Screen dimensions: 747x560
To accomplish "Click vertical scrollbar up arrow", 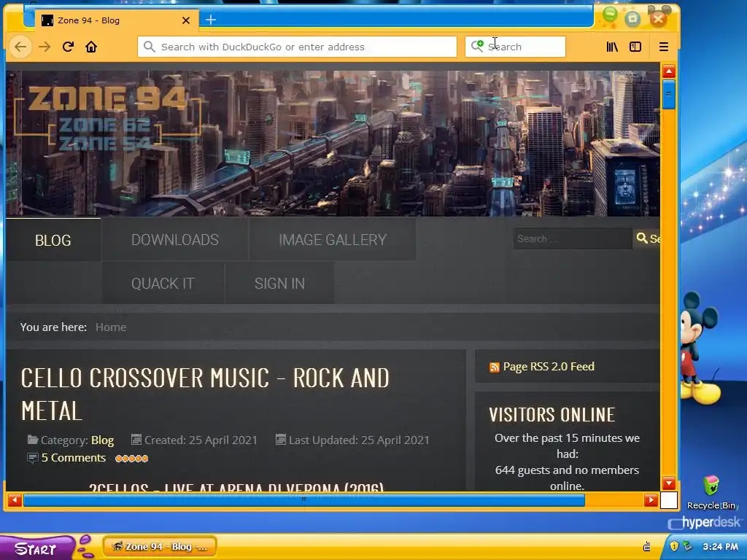I will 669,71.
